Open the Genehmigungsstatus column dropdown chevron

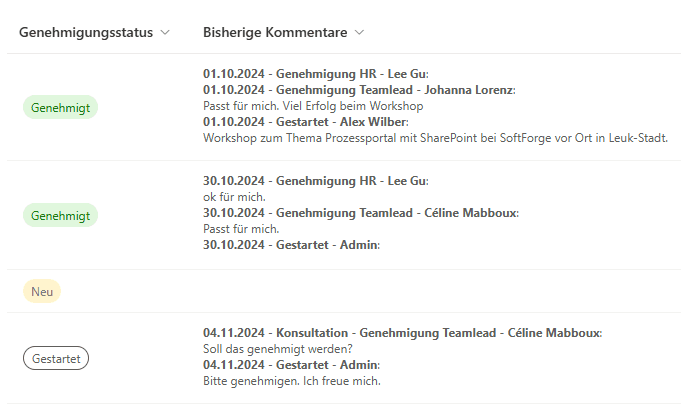165,32
